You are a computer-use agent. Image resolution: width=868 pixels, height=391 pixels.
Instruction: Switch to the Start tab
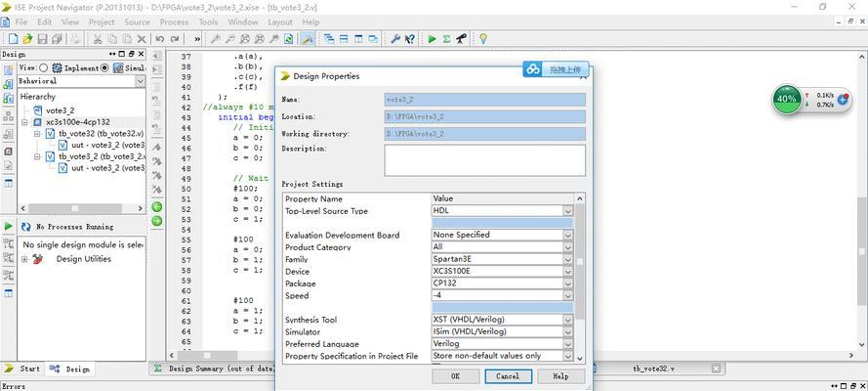tap(22, 369)
